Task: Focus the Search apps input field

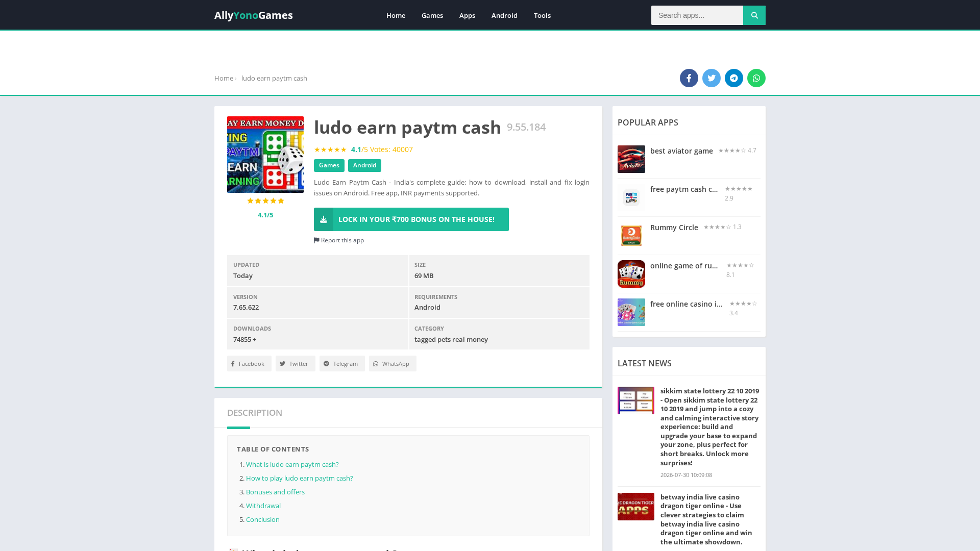Action: click(x=697, y=15)
